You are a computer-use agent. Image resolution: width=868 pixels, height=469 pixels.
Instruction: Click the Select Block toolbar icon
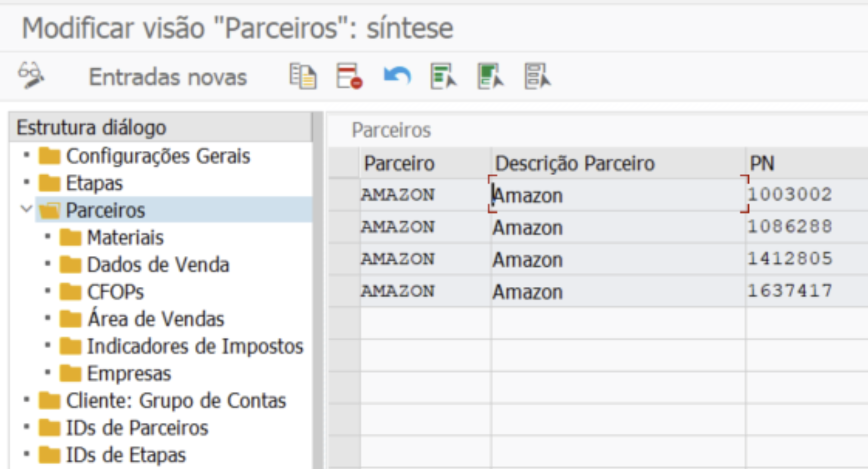(491, 76)
